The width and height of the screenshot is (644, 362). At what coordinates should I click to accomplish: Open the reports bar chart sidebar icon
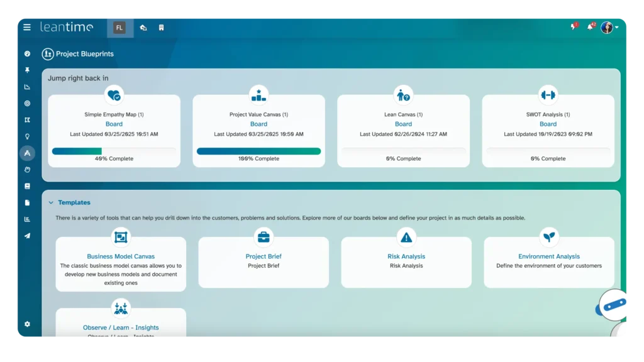pos(27,219)
